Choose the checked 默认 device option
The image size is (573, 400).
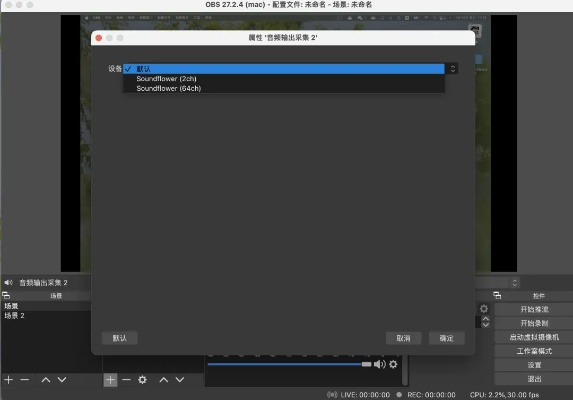[284, 69]
